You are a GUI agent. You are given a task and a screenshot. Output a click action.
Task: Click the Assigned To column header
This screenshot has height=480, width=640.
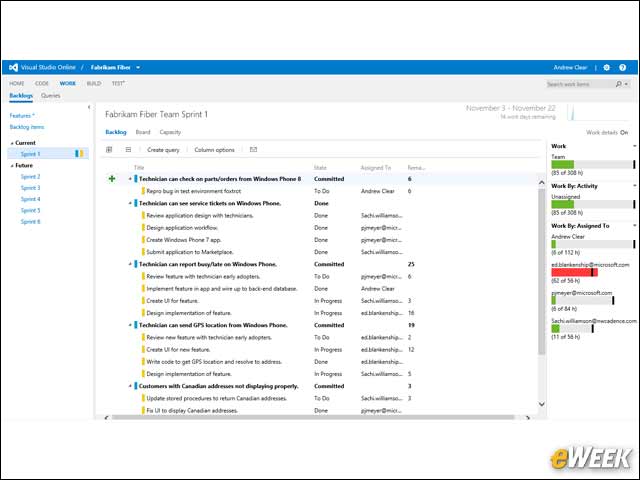point(376,168)
